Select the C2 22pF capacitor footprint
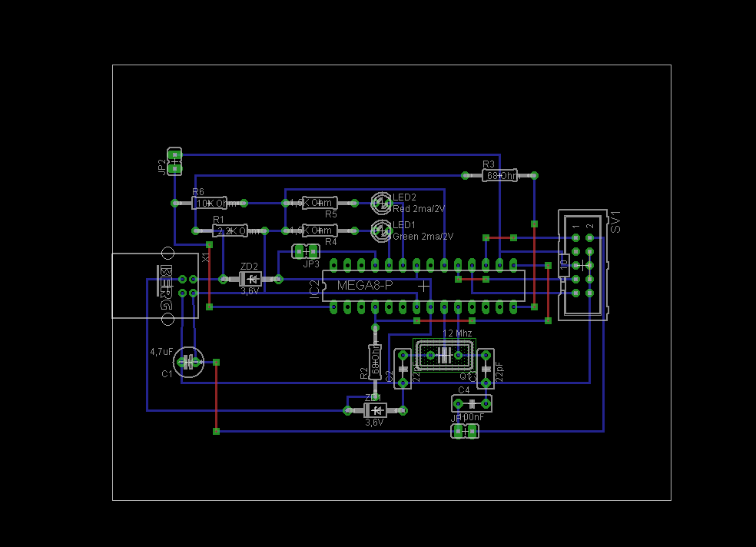Viewport: 756px width, 547px height. [x=403, y=370]
